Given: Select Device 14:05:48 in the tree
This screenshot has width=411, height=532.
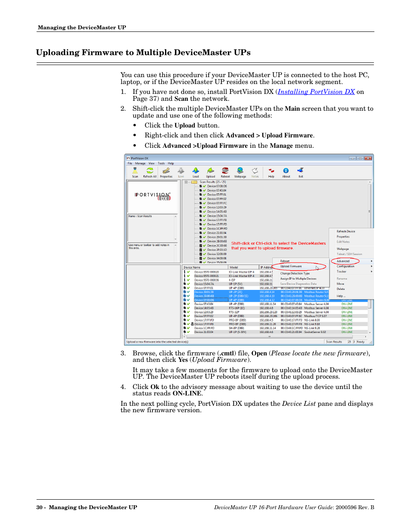Looking at the screenshot, I should tap(217, 212).
